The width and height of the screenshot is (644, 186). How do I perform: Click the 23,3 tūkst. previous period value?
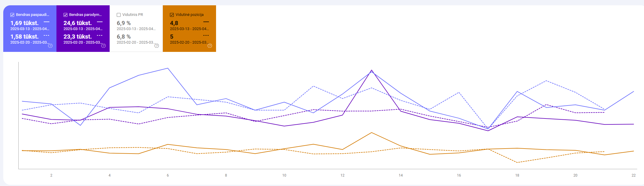[78, 37]
